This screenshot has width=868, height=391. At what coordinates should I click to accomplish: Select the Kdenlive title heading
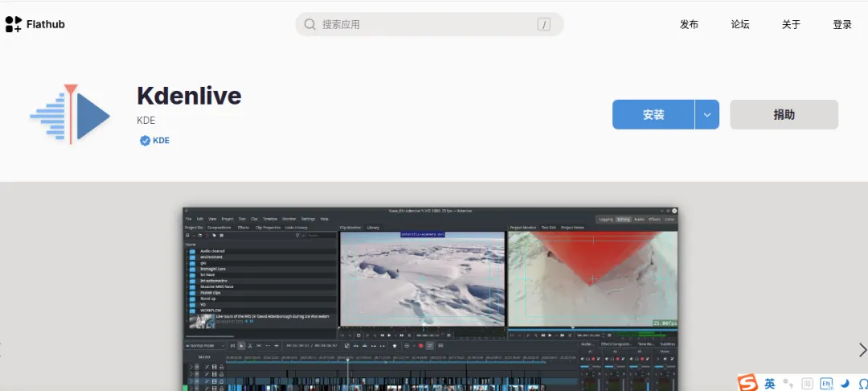(x=190, y=96)
